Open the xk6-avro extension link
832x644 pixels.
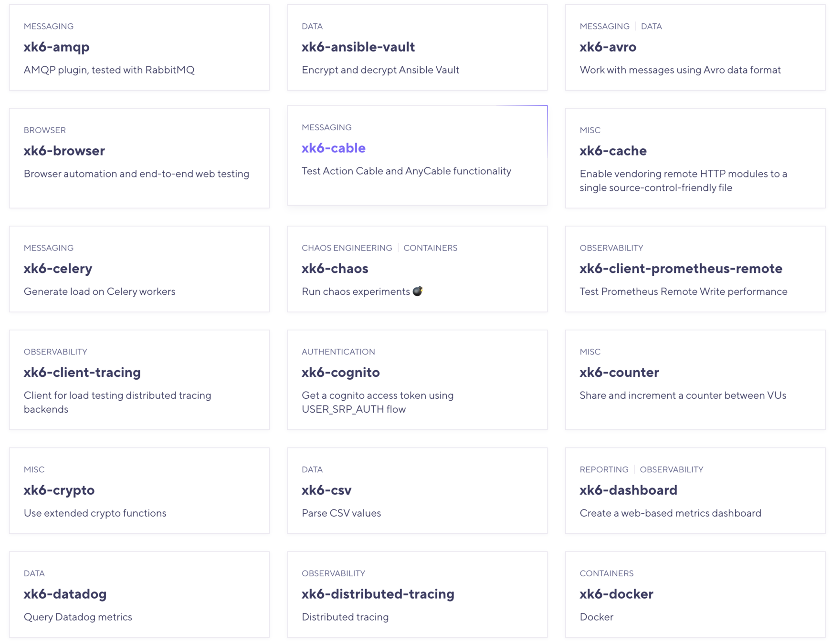pos(608,47)
